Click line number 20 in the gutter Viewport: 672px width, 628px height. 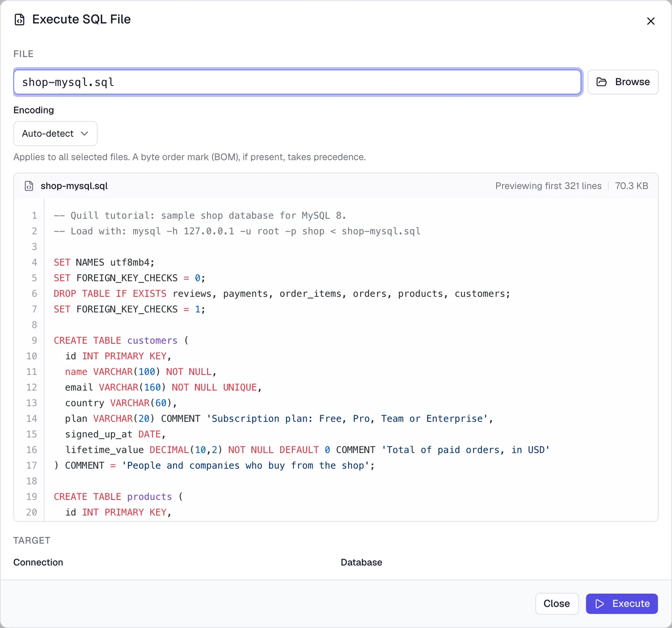[32, 513]
